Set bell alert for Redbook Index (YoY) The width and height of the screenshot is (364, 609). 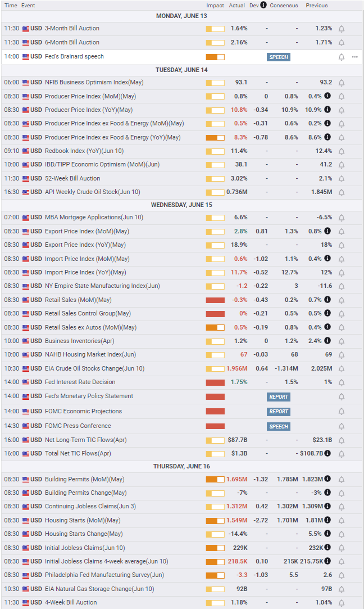click(342, 151)
